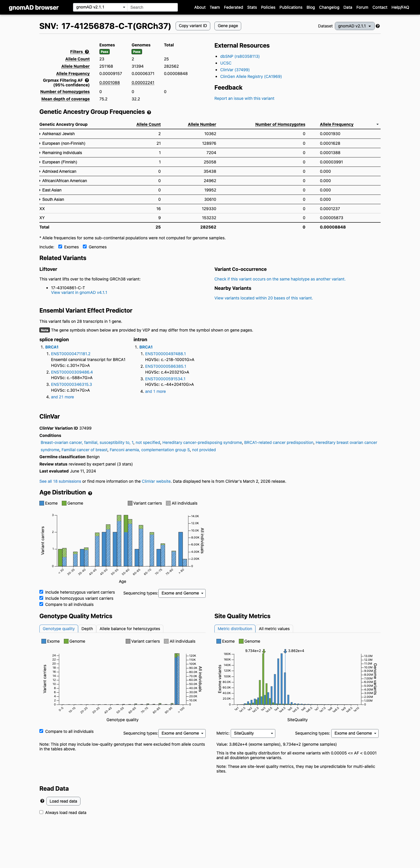This screenshot has width=420, height=868.
Task: Open Allele balance for heterozygotes tab
Action: tap(130, 629)
